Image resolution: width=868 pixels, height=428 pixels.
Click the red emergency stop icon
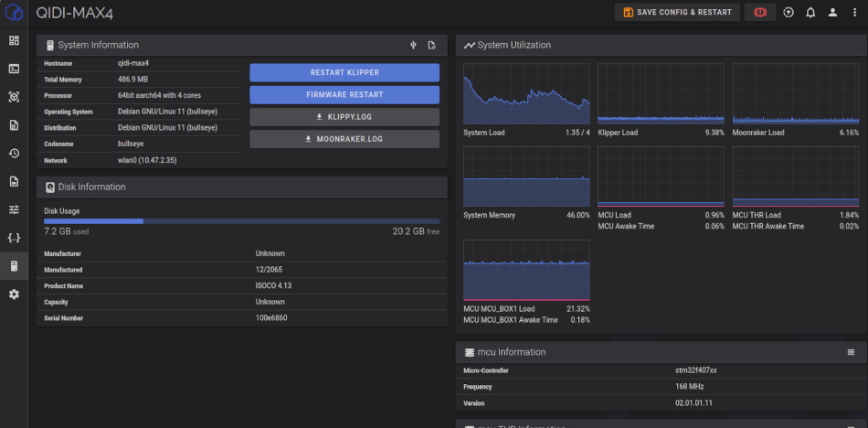760,13
